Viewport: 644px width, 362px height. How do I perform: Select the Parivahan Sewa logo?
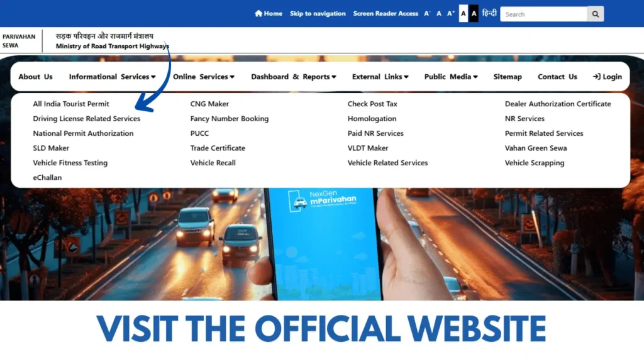tap(19, 41)
